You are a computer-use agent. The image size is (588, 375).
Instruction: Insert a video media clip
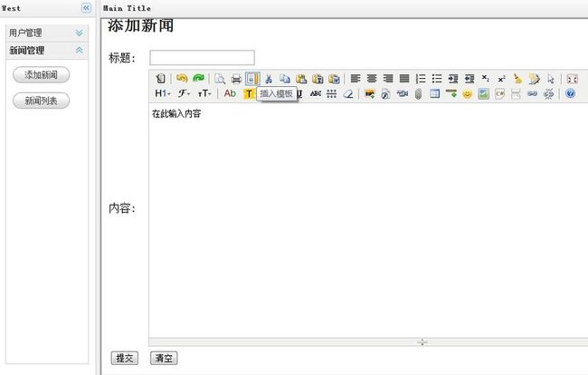pos(403,93)
